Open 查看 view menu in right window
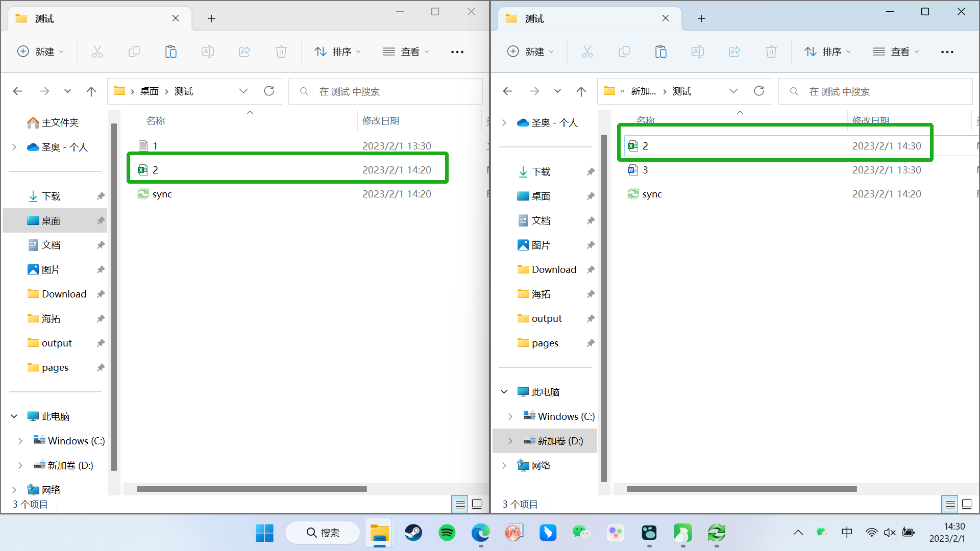 [x=895, y=52]
